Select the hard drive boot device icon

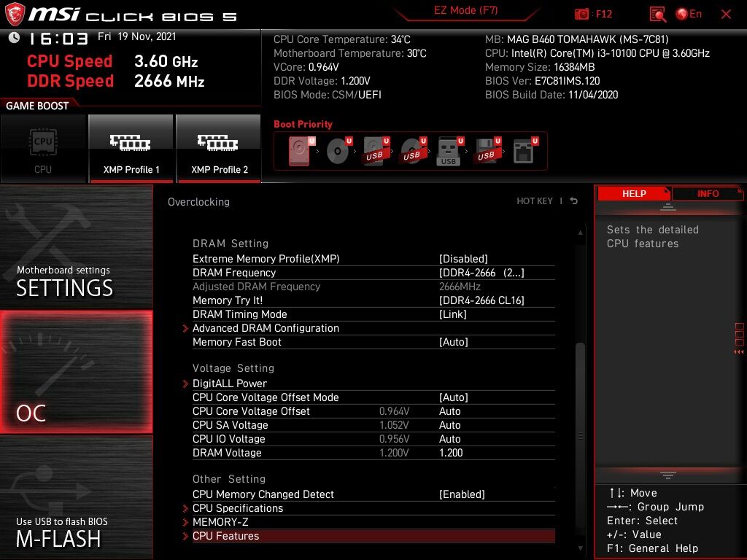click(301, 151)
